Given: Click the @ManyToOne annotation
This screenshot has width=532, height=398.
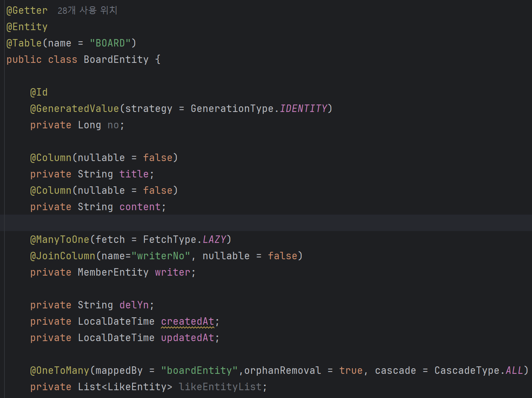Looking at the screenshot, I should click(x=60, y=240).
